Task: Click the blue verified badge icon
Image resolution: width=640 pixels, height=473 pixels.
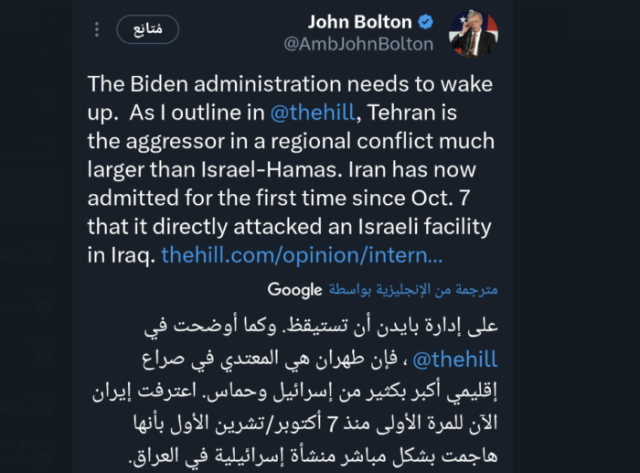Action: [x=426, y=22]
